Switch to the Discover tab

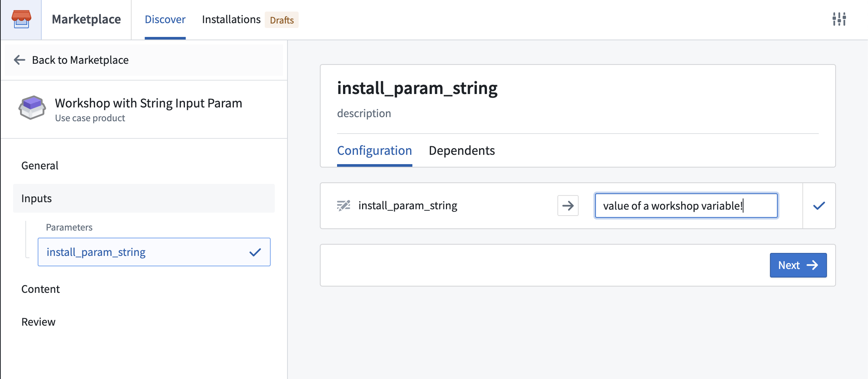165,19
